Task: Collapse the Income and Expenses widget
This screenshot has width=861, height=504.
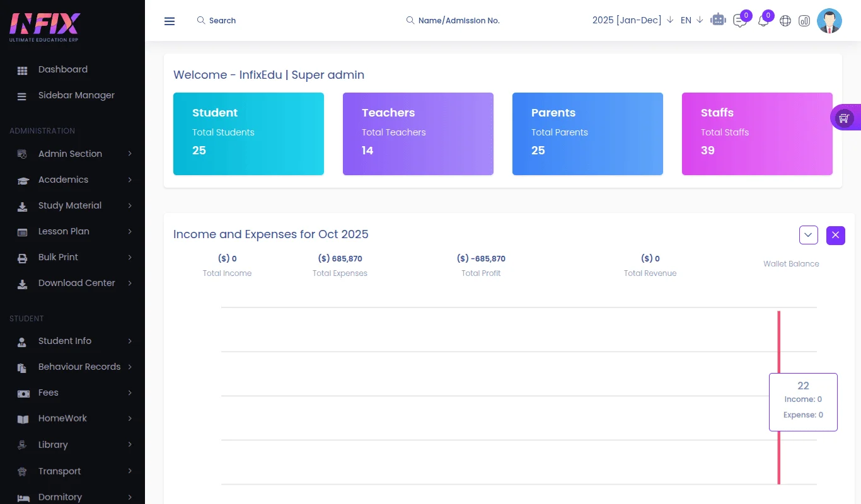Action: click(x=808, y=234)
